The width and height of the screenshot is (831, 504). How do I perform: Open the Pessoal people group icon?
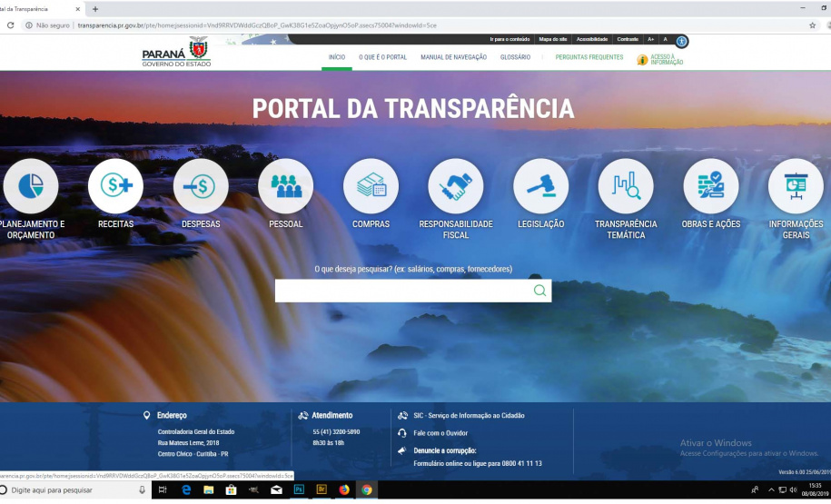[286, 186]
